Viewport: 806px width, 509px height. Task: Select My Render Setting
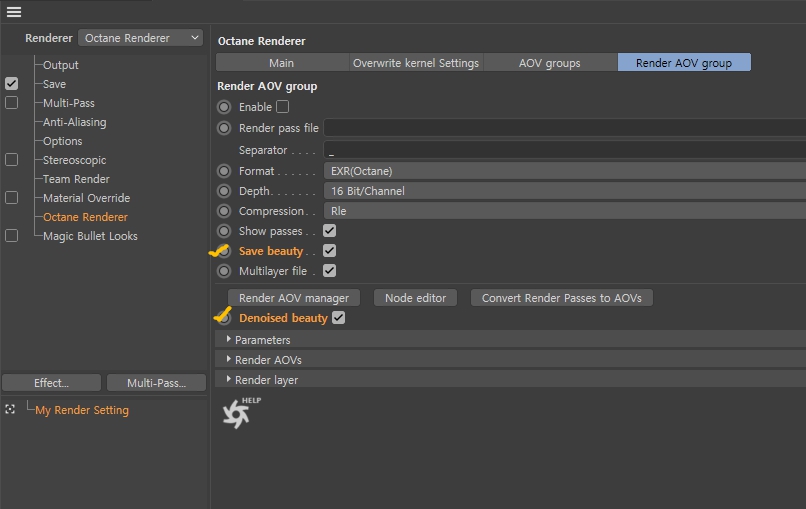pos(82,410)
